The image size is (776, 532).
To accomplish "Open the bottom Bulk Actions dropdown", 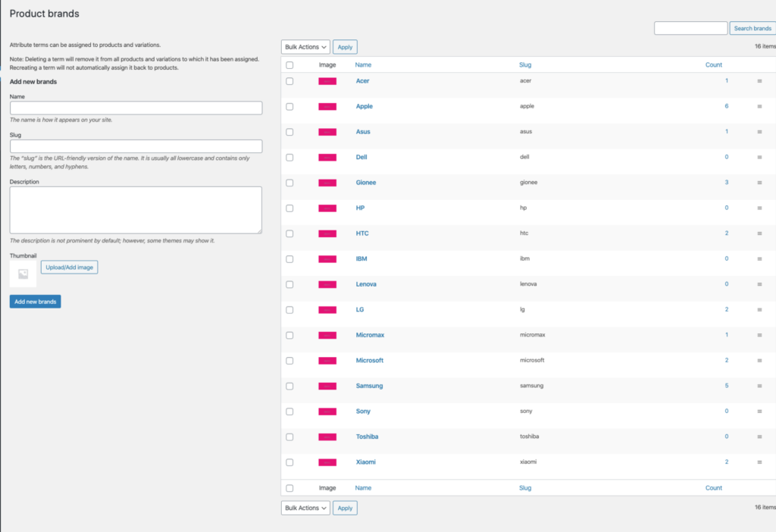I will pyautogui.click(x=305, y=508).
